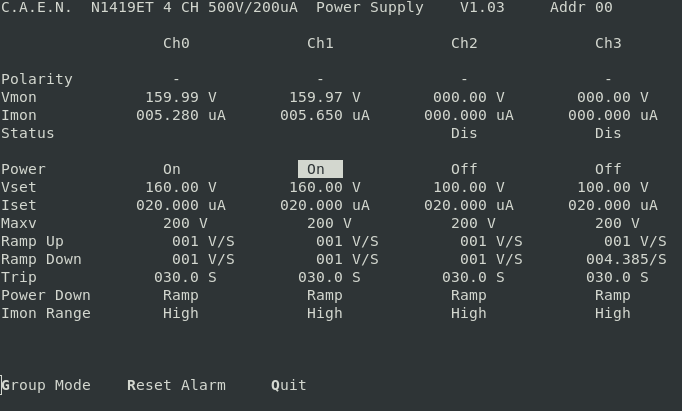Click the Addr 00 header text
Image resolution: width=682 pixels, height=411 pixels.
[x=581, y=7]
